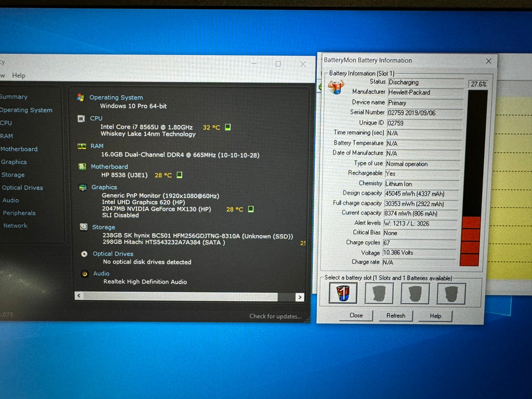Select the third empty battery slot
This screenshot has height=399, width=532.
click(x=415, y=294)
